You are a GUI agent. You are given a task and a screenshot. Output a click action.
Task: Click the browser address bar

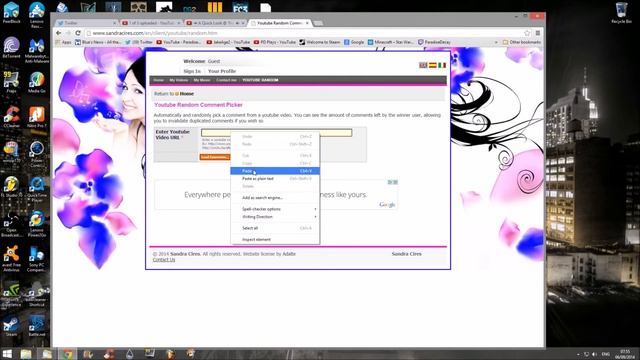tap(304, 33)
